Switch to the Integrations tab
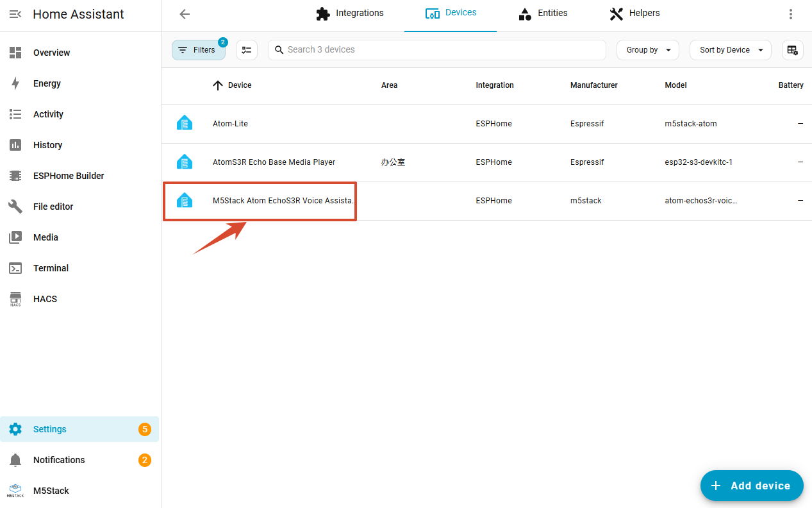Image resolution: width=812 pixels, height=508 pixels. pos(350,13)
